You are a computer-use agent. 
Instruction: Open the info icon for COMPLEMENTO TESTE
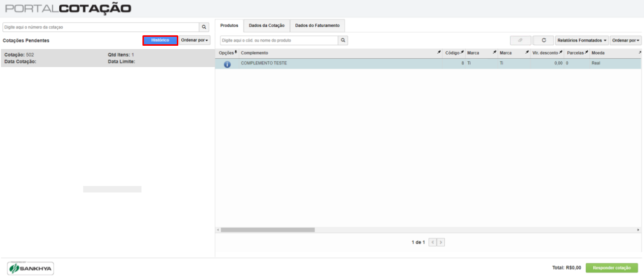pos(228,64)
